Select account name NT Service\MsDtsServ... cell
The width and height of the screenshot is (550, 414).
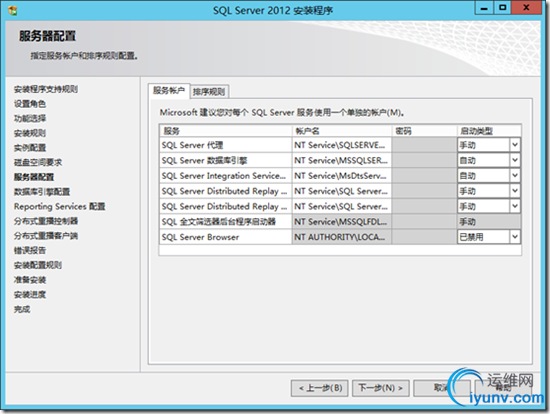[342, 176]
